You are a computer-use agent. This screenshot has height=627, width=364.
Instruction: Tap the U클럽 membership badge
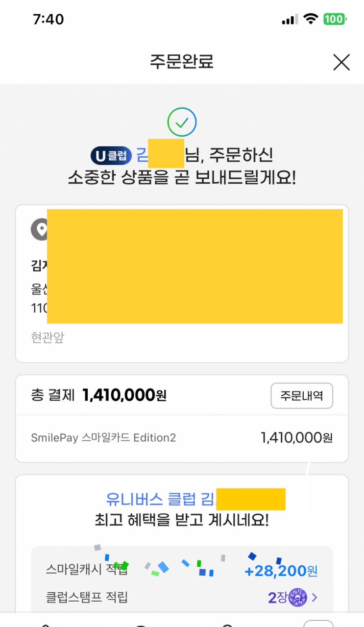(x=111, y=156)
